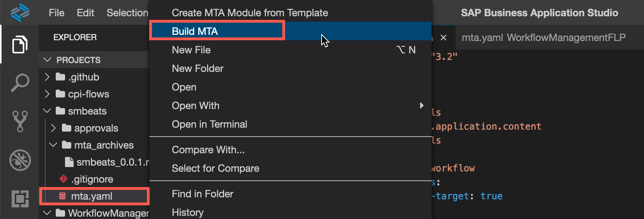Click the .gitignore git file icon
This screenshot has width=644, height=219.
click(63, 179)
